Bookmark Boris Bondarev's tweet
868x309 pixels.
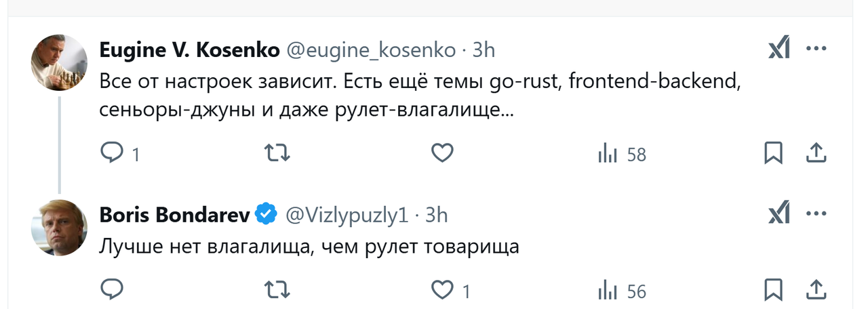pyautogui.click(x=773, y=290)
